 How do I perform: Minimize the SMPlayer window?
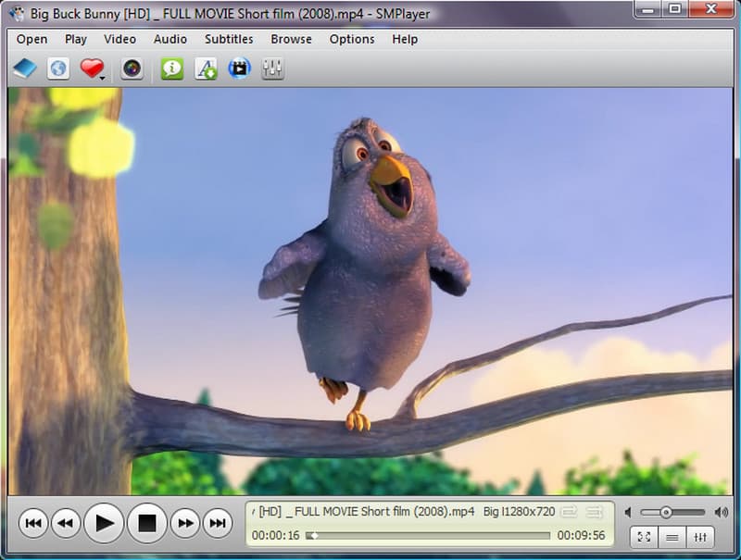pos(647,9)
